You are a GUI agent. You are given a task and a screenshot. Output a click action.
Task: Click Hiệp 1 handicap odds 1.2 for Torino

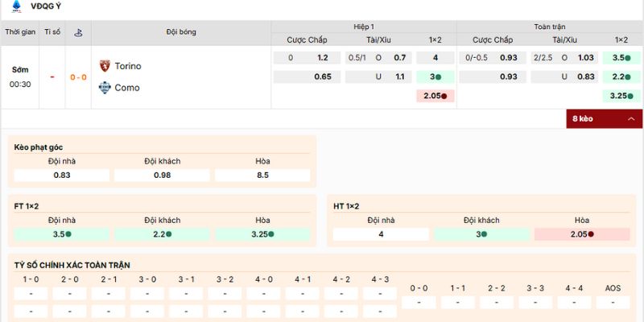322,58
